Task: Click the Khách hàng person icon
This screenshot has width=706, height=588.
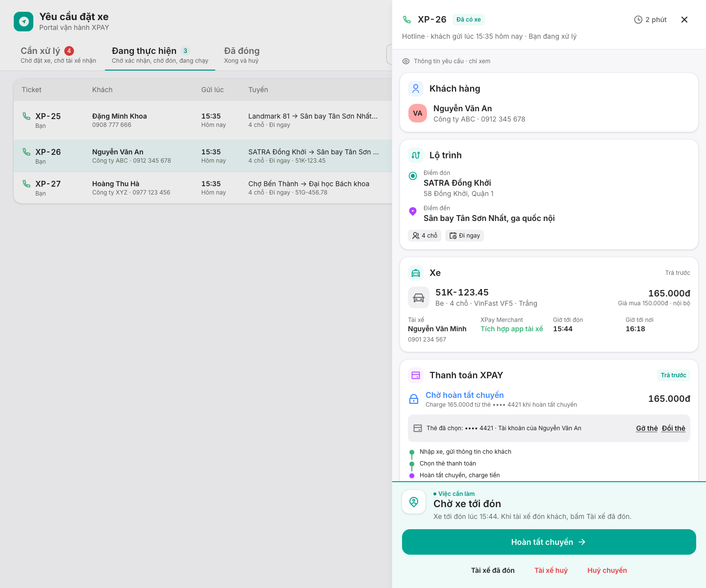Action: coord(416,89)
